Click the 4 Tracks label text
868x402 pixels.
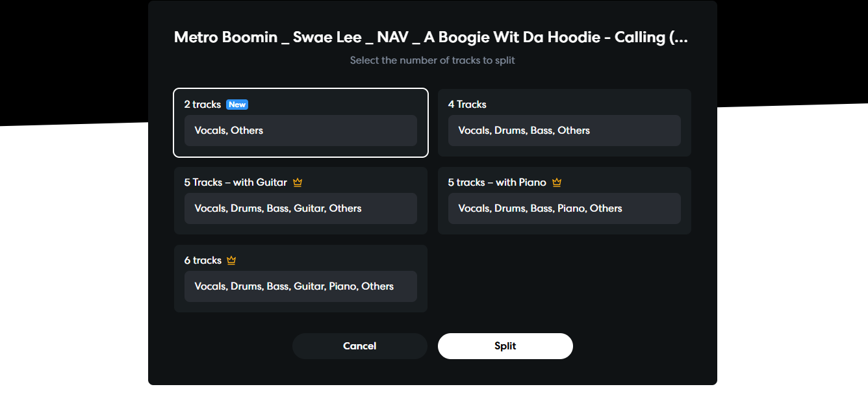(x=467, y=105)
